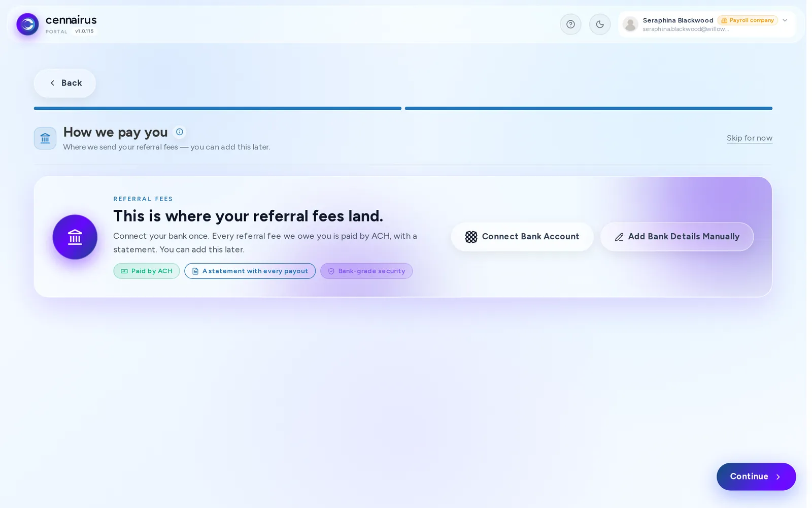Click the seraphina.blackwood email text
The image size is (812, 508).
(x=686, y=29)
